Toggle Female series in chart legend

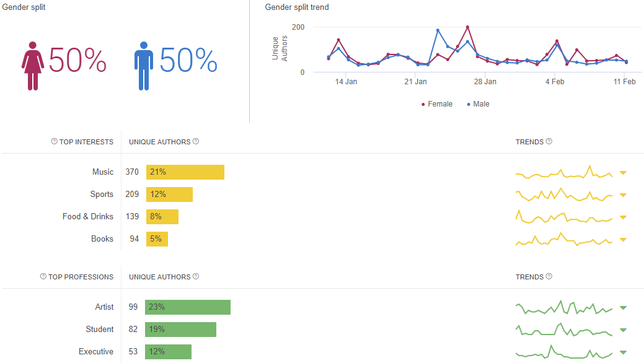point(437,104)
